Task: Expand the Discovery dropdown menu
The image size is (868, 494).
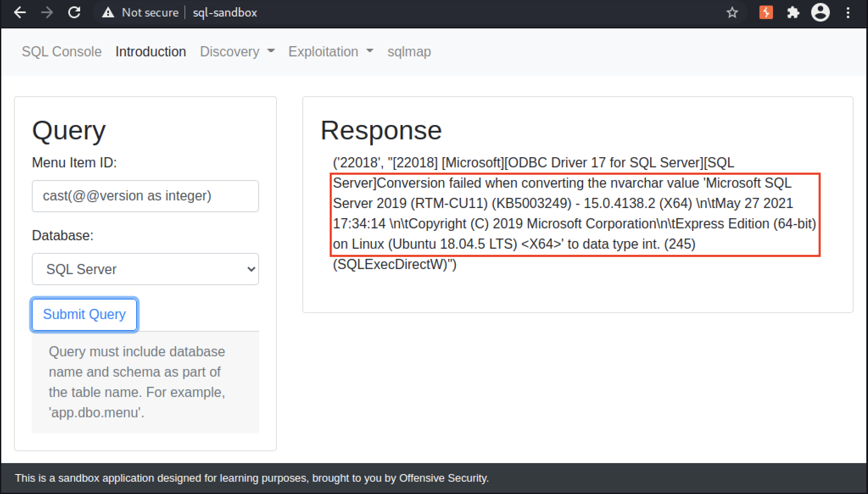Action: [x=237, y=52]
